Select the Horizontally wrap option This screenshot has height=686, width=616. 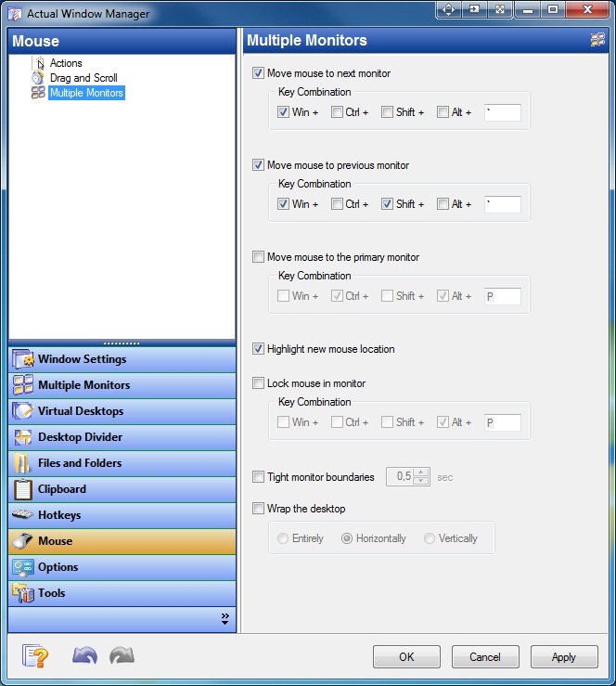pyautogui.click(x=347, y=538)
